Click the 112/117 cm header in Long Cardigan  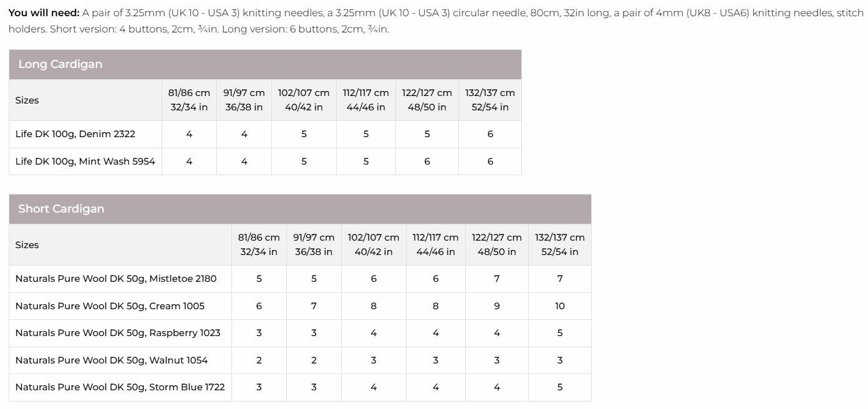pyautogui.click(x=366, y=100)
